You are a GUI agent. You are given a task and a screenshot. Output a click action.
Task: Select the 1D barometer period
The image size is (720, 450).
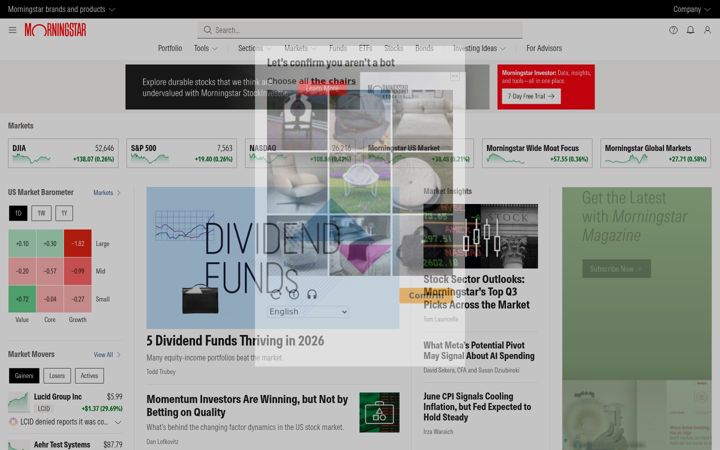(18, 213)
